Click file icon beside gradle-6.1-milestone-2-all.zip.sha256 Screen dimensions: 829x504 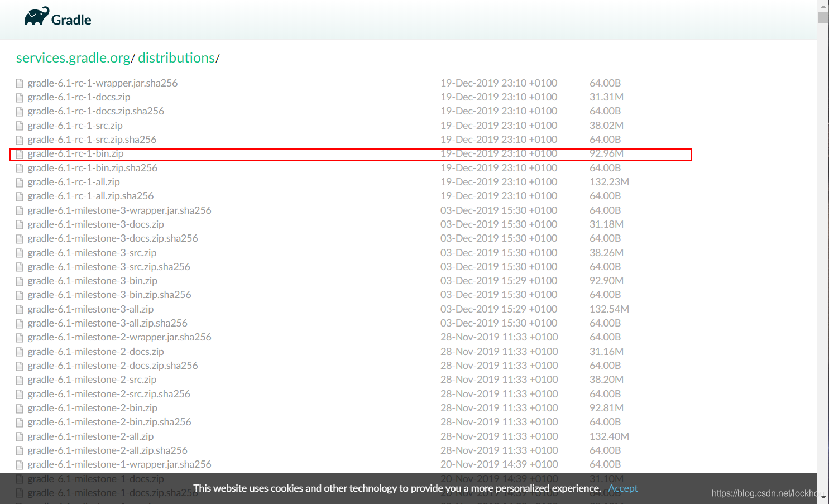click(x=20, y=451)
